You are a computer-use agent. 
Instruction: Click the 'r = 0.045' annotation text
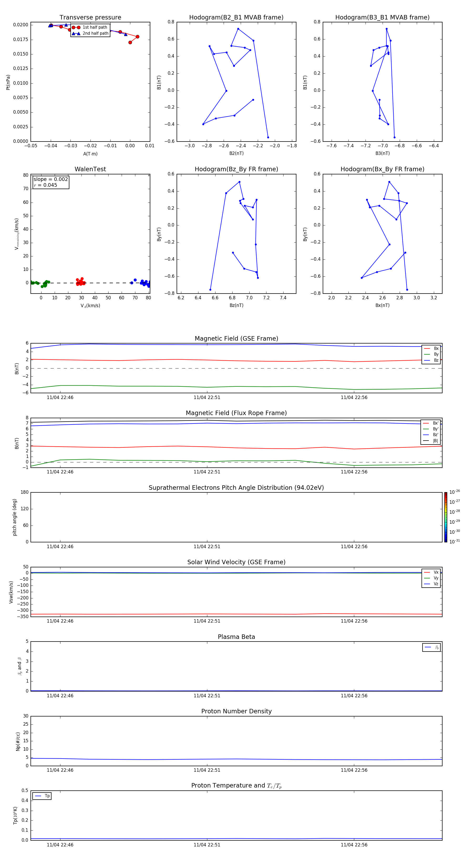[45, 185]
